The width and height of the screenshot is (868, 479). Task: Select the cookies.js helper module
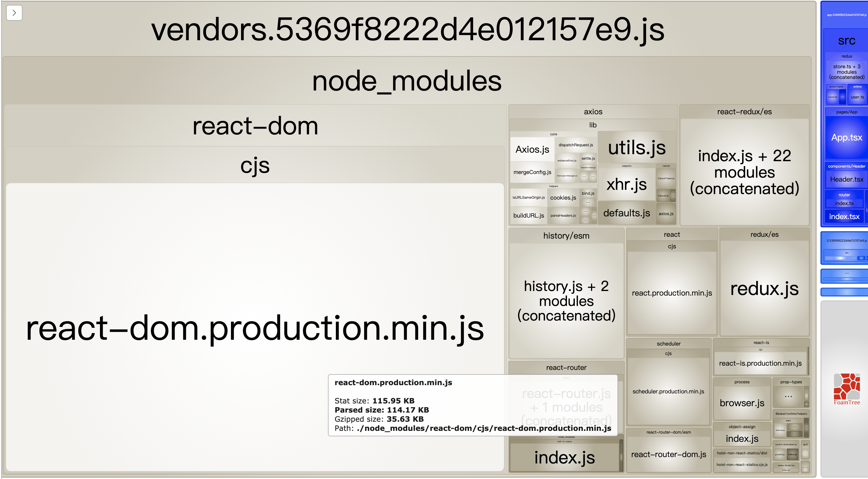[x=563, y=198]
